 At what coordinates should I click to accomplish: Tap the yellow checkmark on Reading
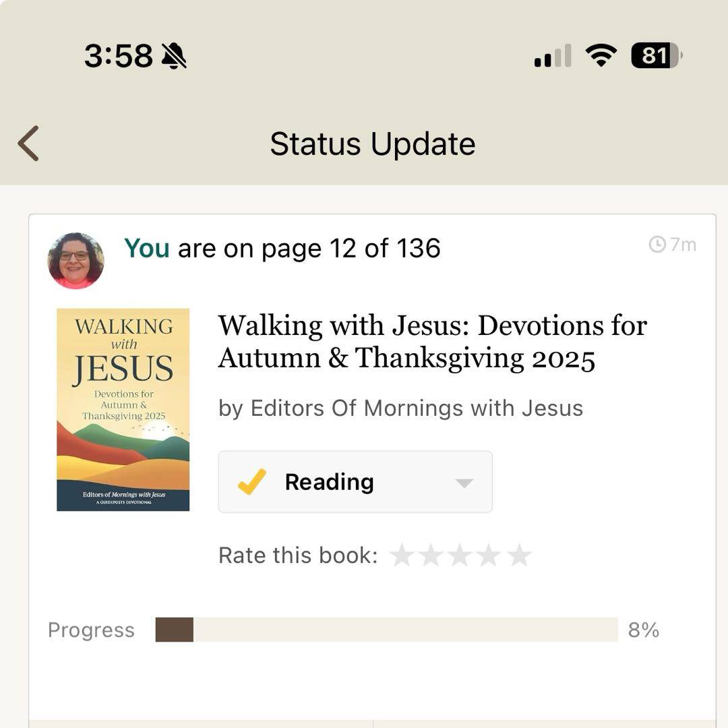(x=252, y=482)
